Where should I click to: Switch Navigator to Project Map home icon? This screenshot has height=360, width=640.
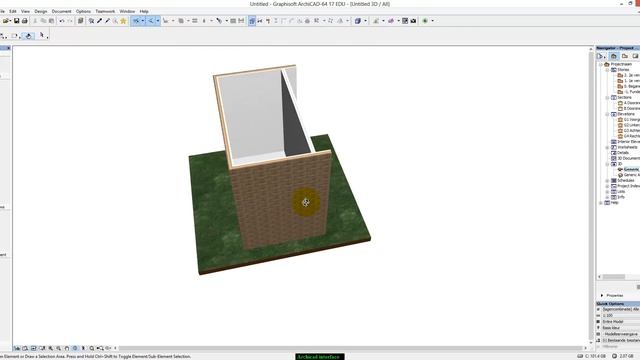[613, 56]
